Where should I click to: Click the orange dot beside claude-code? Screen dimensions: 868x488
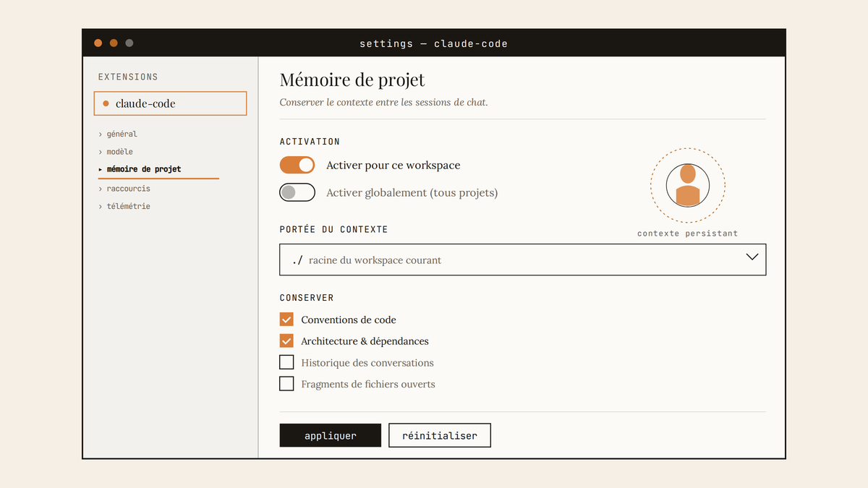coord(106,103)
